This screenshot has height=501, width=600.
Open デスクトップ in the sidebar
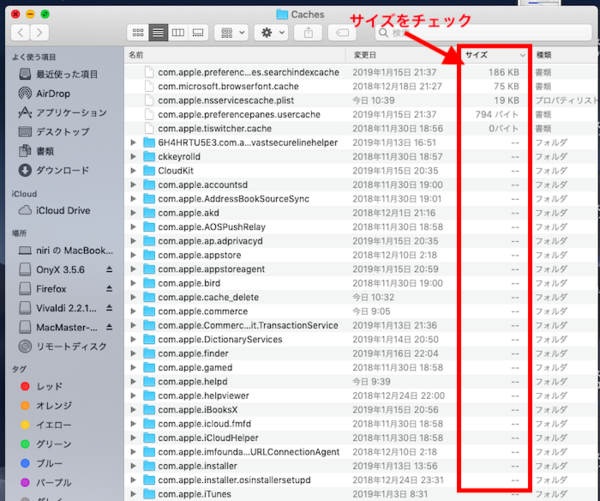pos(54,132)
